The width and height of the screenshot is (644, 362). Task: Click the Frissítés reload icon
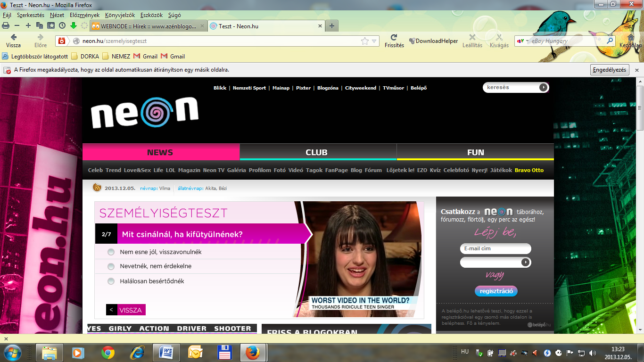pos(394,38)
